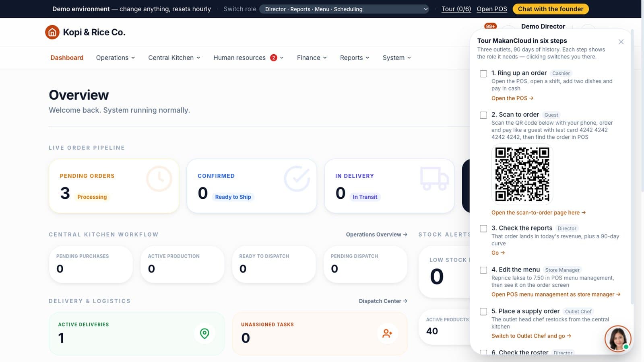The width and height of the screenshot is (644, 362).
Task: Check the Ring up an order step
Action: [483, 74]
